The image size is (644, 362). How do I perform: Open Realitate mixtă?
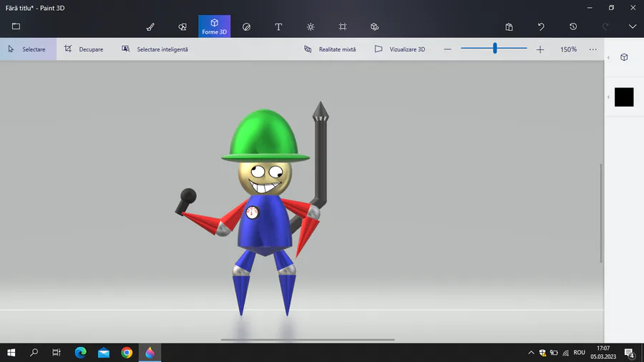coord(330,49)
